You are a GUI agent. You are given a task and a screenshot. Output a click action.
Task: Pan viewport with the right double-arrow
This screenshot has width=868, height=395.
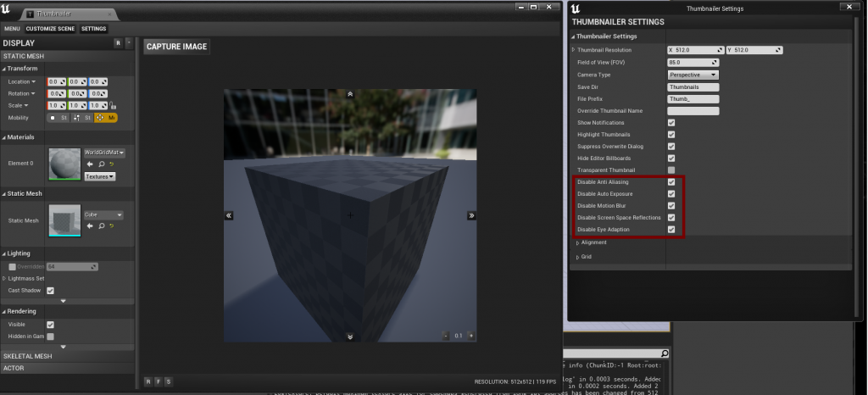pos(471,216)
